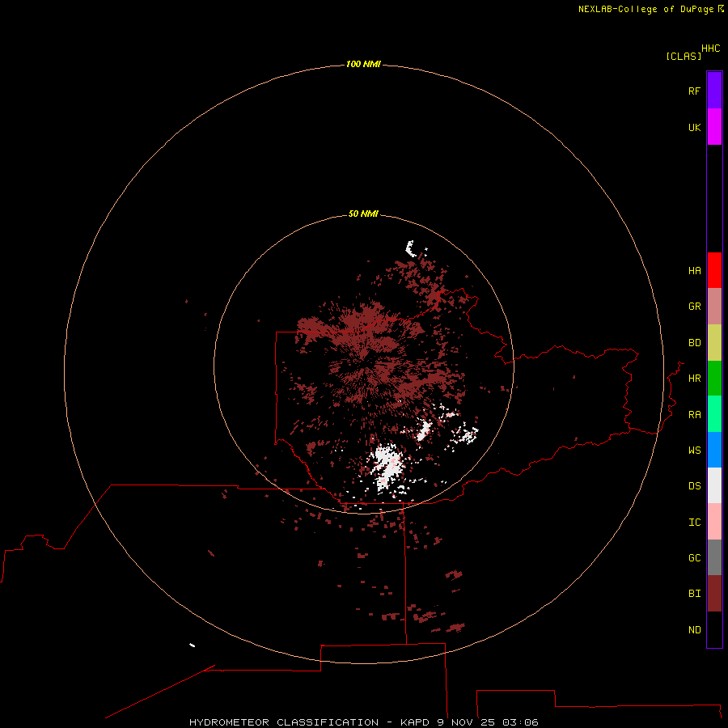
Task: Click the RF purple legend swatch
Action: tap(714, 91)
